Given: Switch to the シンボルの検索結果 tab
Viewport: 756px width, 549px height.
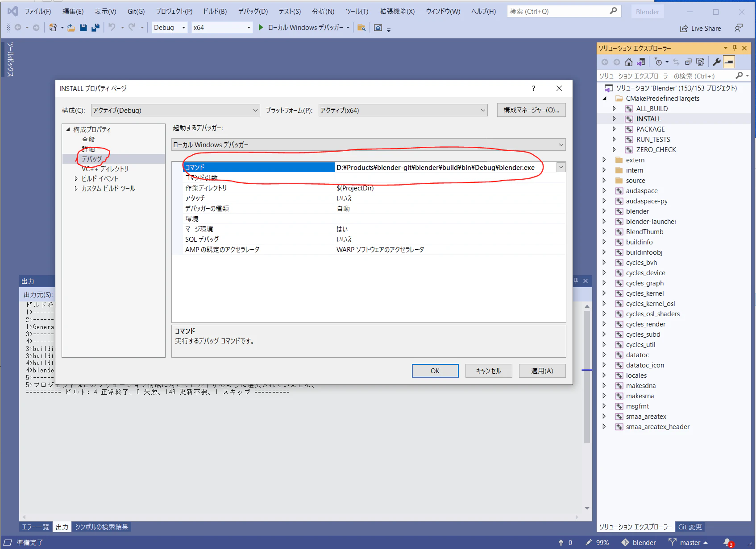Looking at the screenshot, I should [102, 527].
